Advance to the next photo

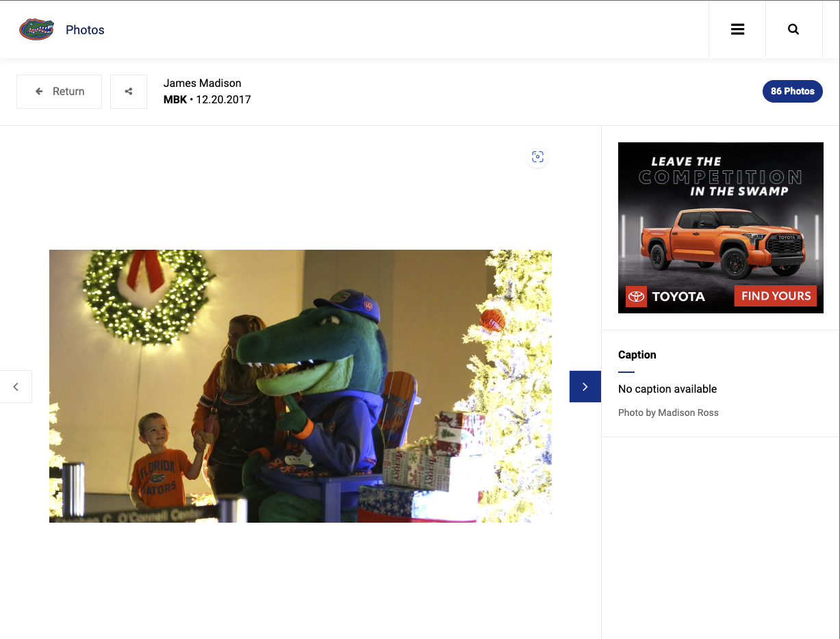point(585,387)
